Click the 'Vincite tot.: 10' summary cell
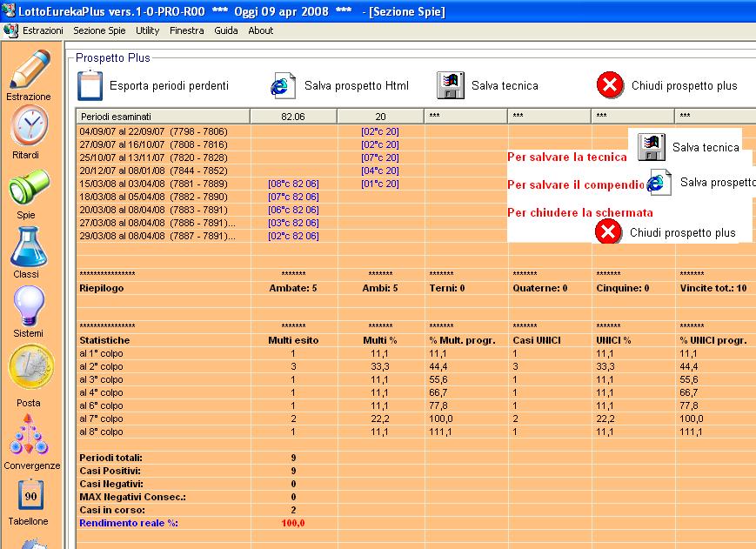The height and width of the screenshot is (549, 756). tap(713, 288)
